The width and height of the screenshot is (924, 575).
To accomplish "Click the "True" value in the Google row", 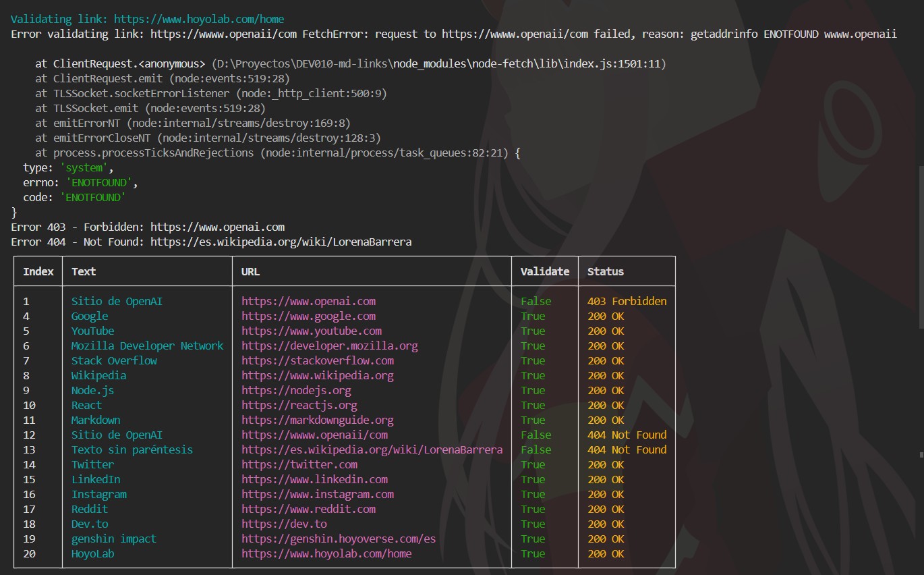I will click(533, 316).
